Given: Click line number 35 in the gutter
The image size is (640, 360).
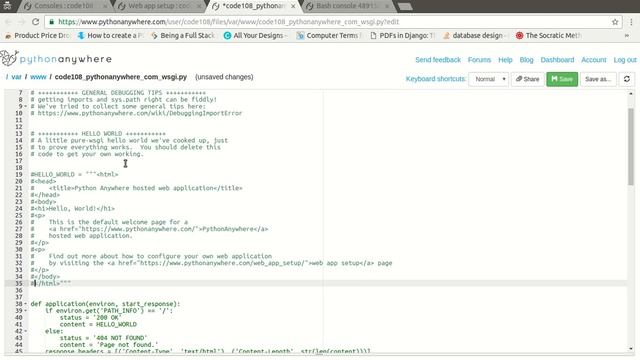Looking at the screenshot, I should [x=19, y=283].
